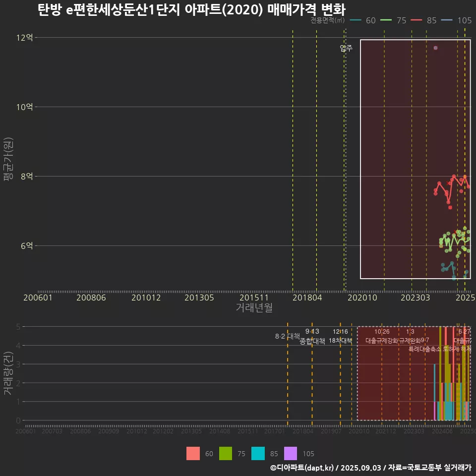This screenshot has height=476, width=476.
Task: Click the salmon 60 swatch in bottom legend
Action: click(193, 454)
